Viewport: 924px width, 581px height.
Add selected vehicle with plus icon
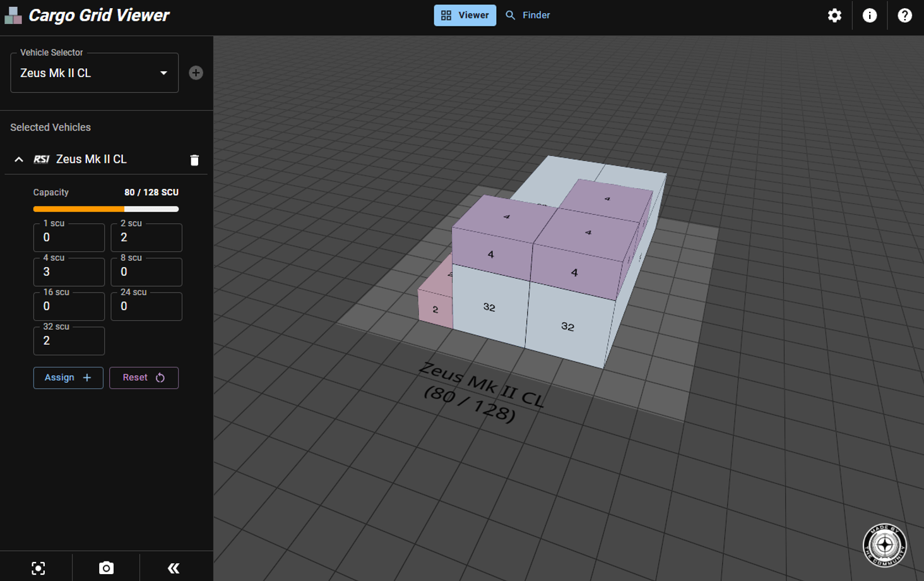[196, 73]
